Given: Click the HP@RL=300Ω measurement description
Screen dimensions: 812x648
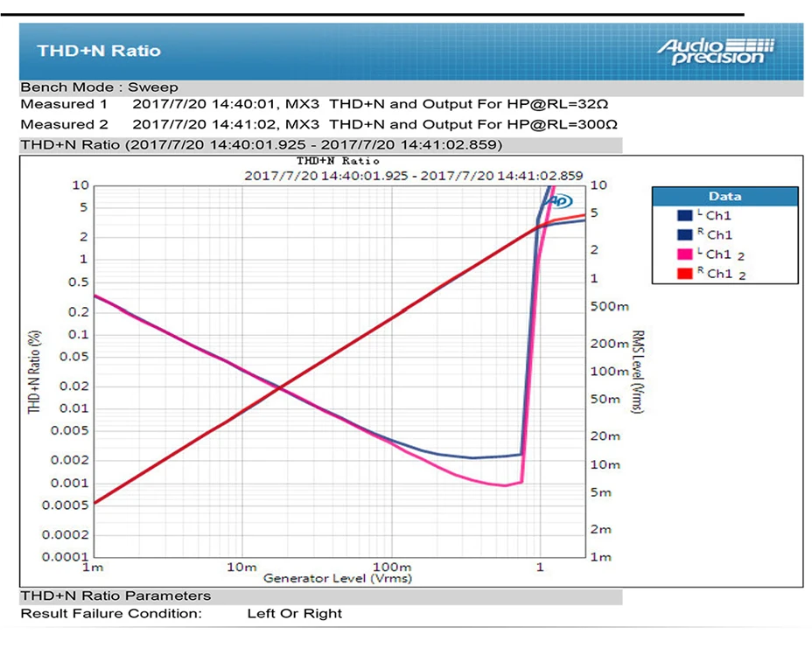Looking at the screenshot, I should click(473, 124).
